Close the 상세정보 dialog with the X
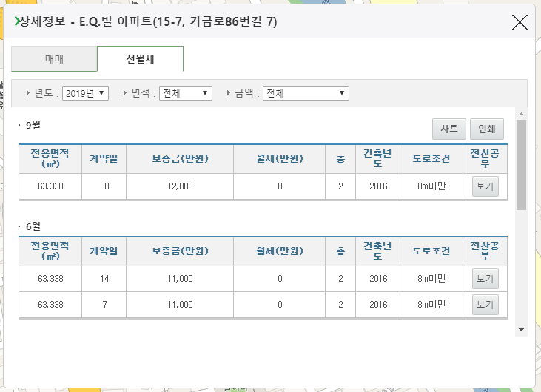The height and width of the screenshot is (392, 541). [x=520, y=22]
